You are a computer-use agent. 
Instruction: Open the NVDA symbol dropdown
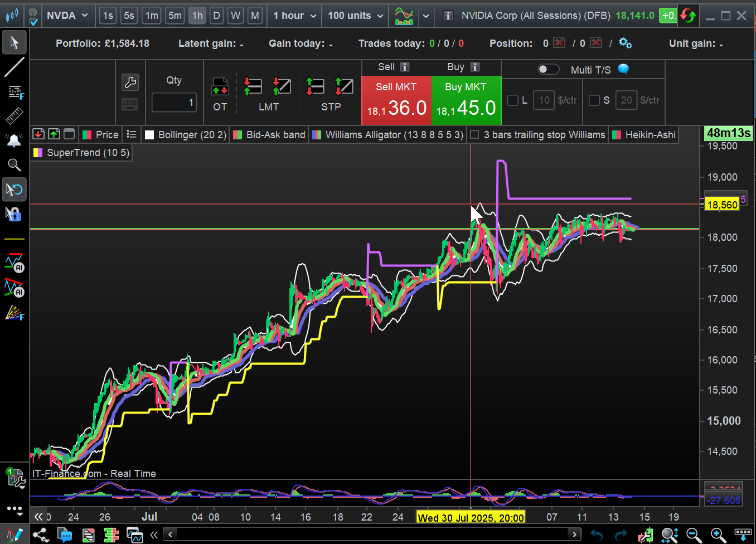(67, 16)
